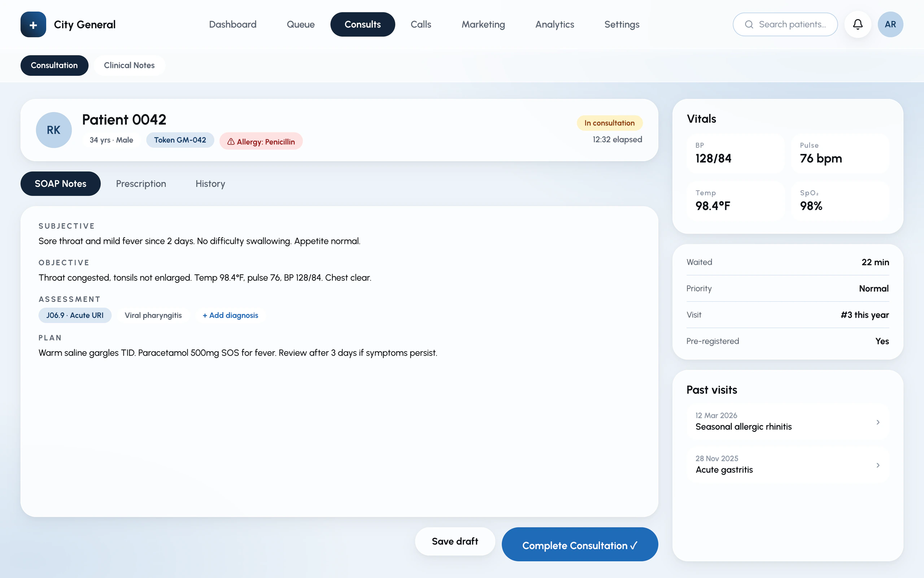The image size is (924, 578).
Task: Open the notifications bell
Action: [x=858, y=25]
